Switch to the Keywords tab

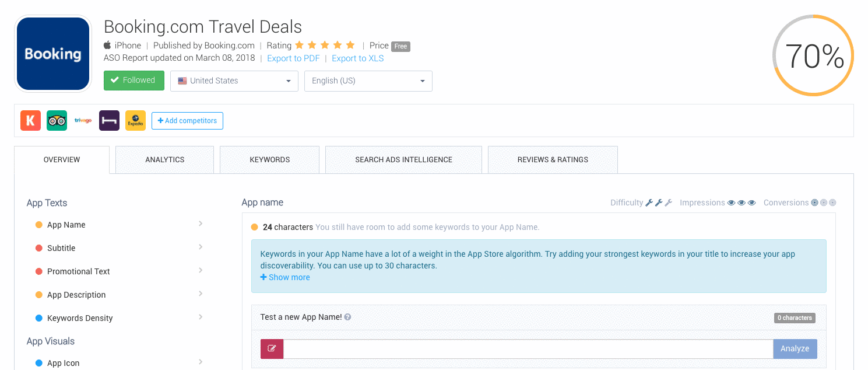(x=270, y=159)
